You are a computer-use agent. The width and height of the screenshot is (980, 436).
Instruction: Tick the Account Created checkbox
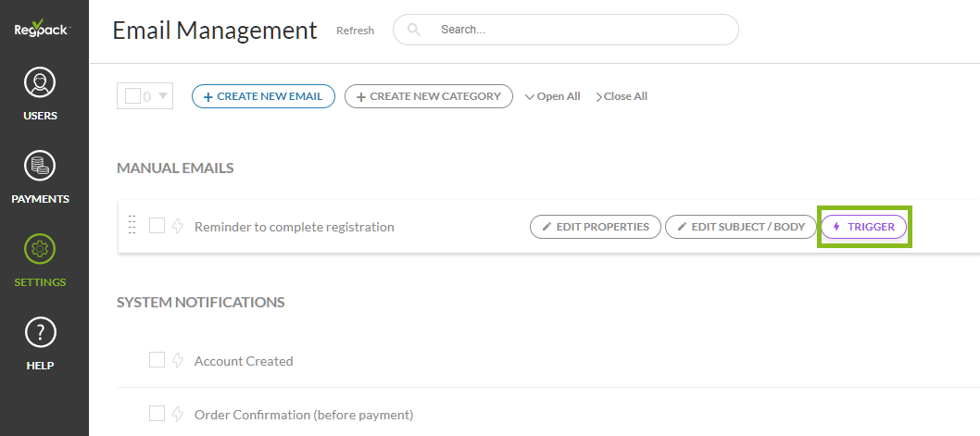tap(157, 360)
